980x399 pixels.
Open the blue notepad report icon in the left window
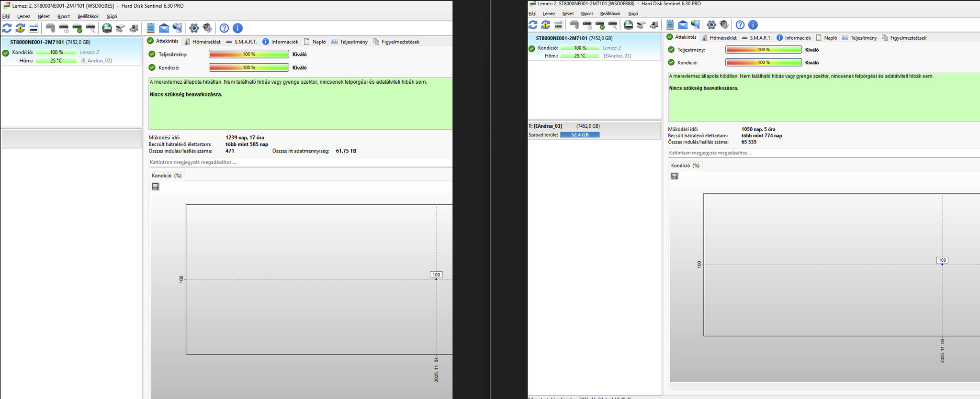151,28
